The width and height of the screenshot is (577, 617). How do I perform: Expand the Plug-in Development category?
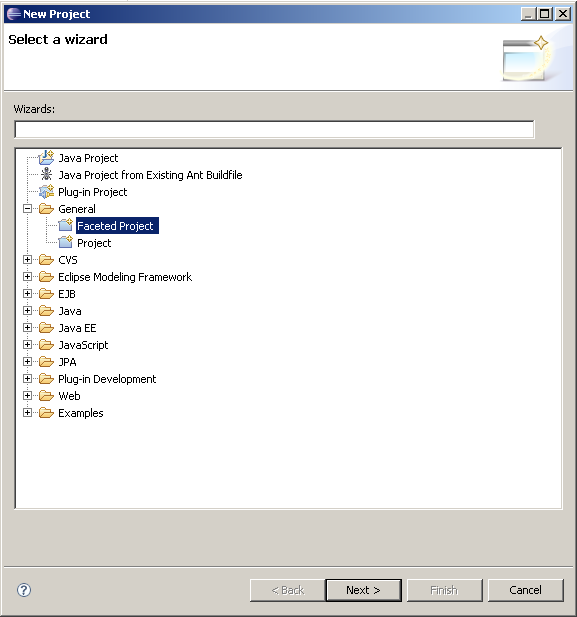(27, 379)
